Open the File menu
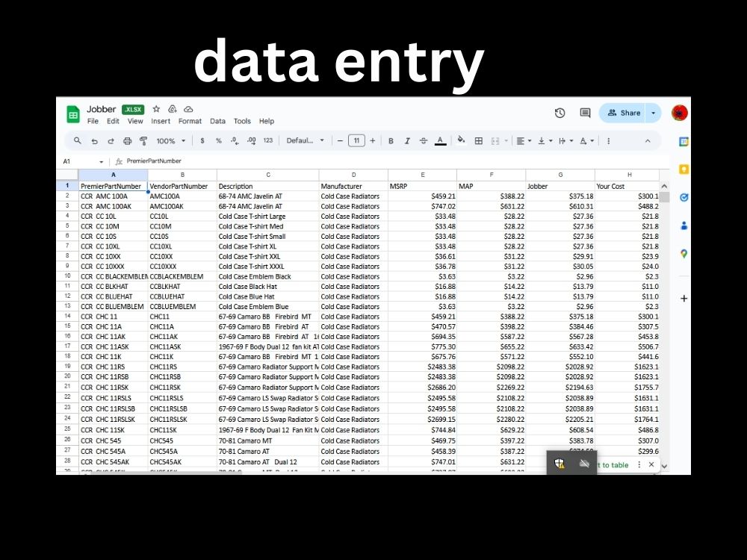 (93, 122)
